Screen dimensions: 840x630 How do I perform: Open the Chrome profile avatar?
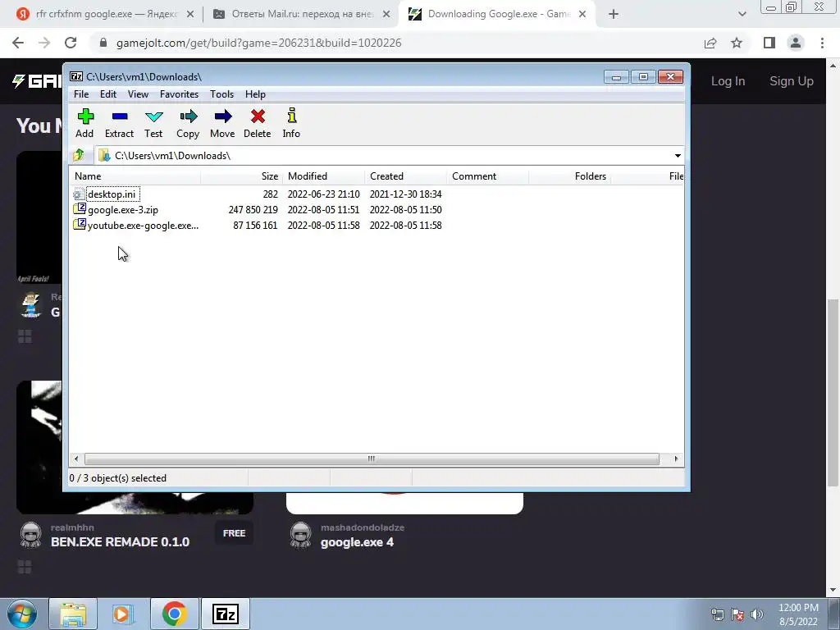(x=796, y=43)
